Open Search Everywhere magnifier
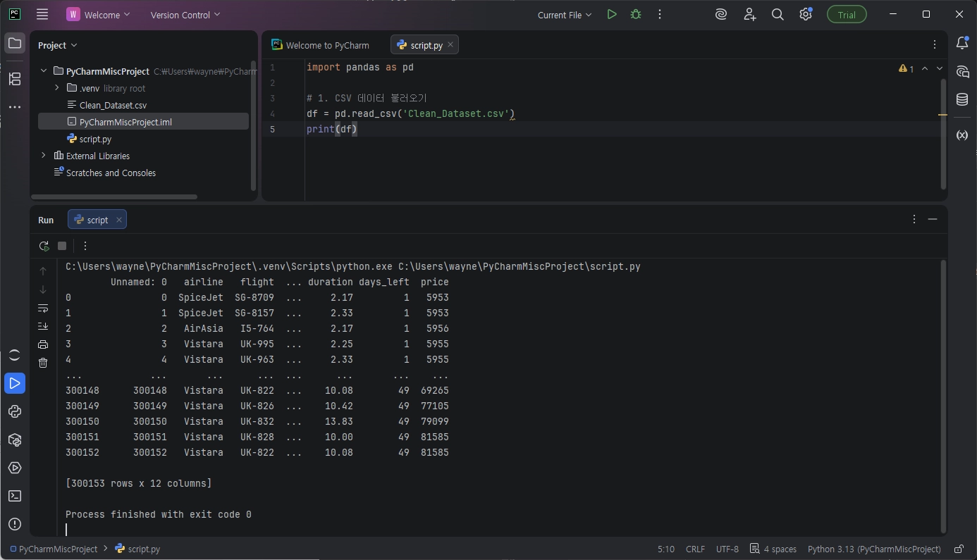This screenshot has width=977, height=560. [x=778, y=14]
